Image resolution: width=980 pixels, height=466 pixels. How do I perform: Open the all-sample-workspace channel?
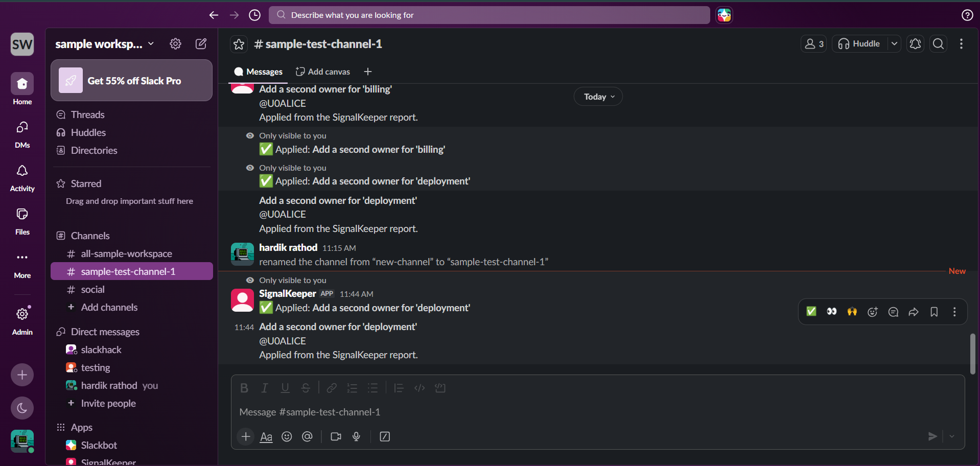(x=132, y=253)
